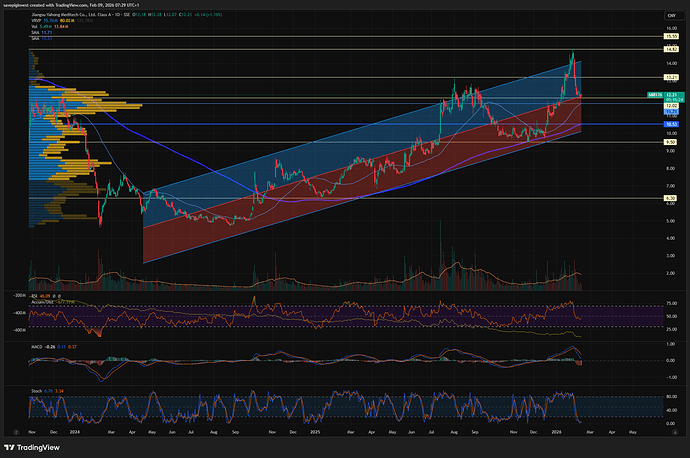
Task: Click the 6.30 price level label
Action: click(x=672, y=198)
